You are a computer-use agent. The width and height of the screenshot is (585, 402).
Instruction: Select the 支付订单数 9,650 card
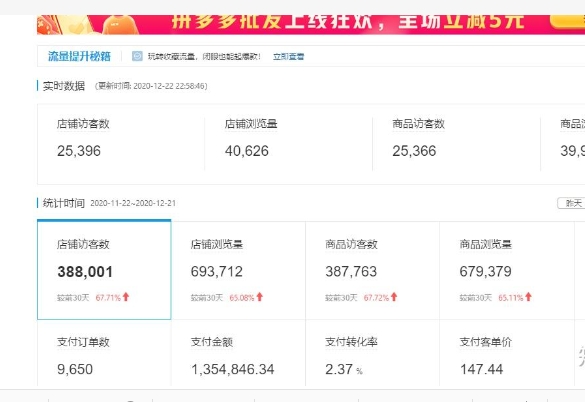[x=104, y=353]
